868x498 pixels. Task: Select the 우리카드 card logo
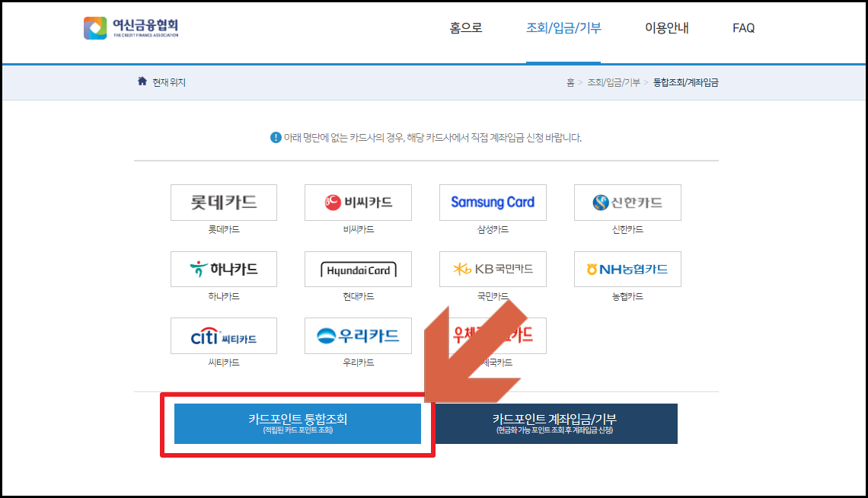(358, 335)
